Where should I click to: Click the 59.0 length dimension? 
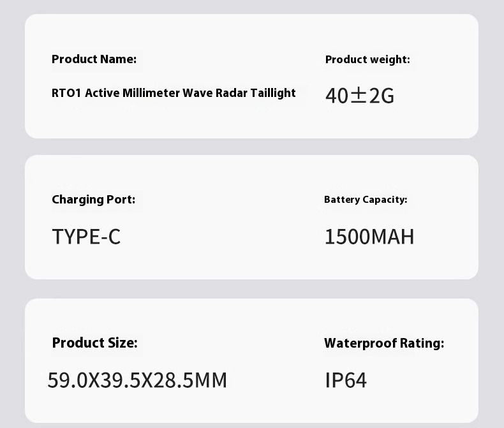67,380
